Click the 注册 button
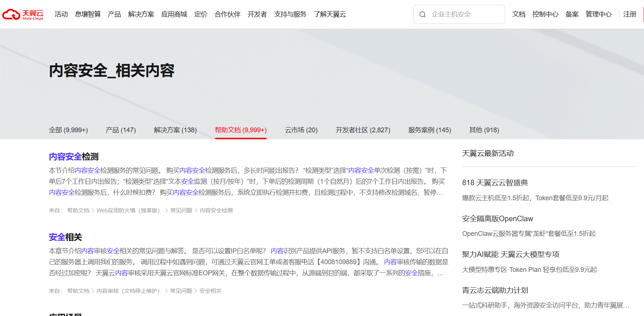The image size is (644, 316). [x=630, y=14]
